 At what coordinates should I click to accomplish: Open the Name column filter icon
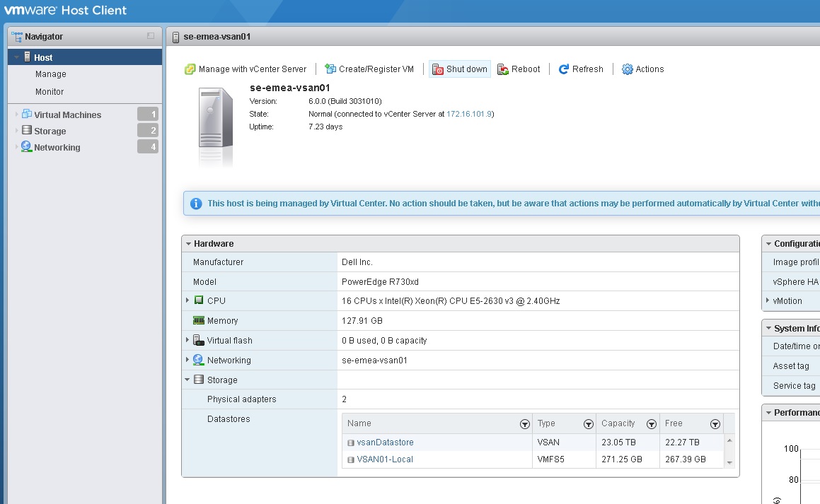pyautogui.click(x=524, y=424)
